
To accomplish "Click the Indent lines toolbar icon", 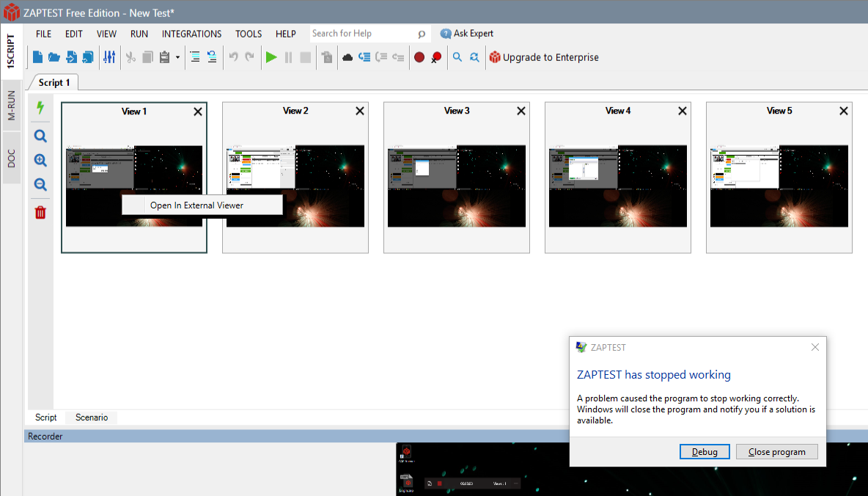I will [195, 57].
